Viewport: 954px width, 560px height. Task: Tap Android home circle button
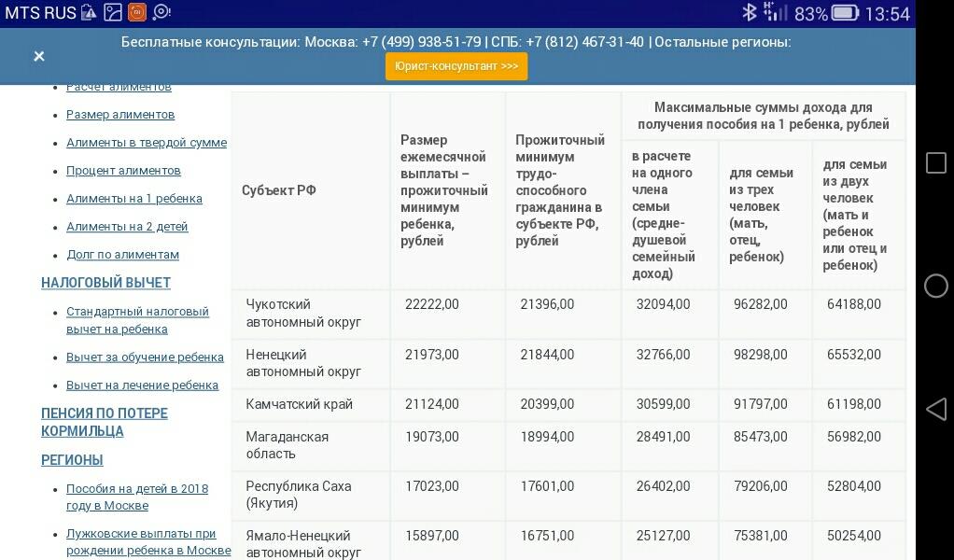[935, 286]
